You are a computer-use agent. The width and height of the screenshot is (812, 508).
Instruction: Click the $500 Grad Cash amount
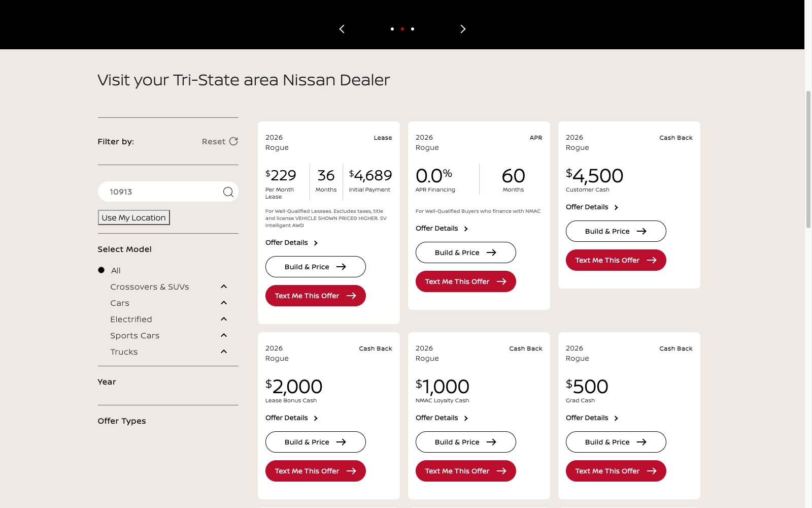click(x=587, y=387)
